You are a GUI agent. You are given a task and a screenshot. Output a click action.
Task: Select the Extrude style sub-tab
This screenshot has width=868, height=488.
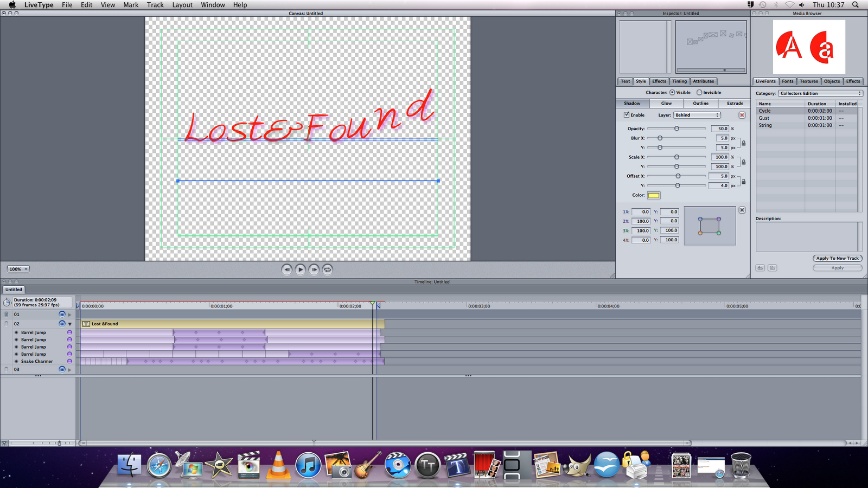click(735, 103)
